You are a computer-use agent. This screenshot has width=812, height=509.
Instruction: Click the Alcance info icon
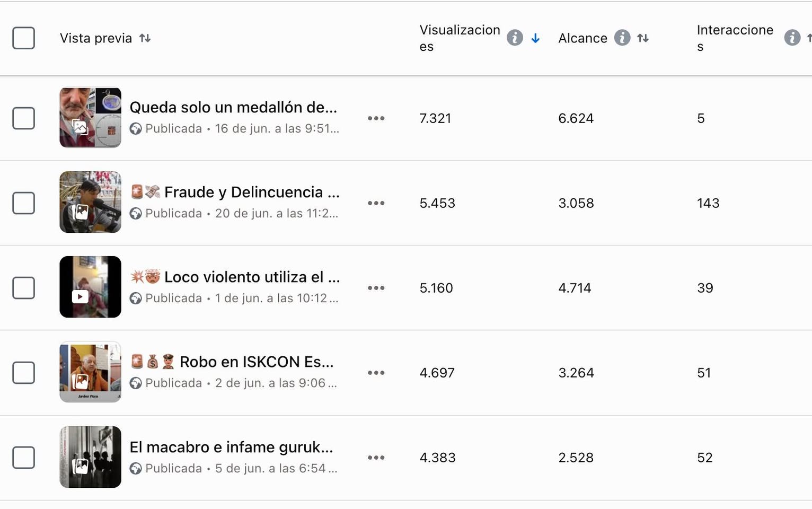point(622,38)
